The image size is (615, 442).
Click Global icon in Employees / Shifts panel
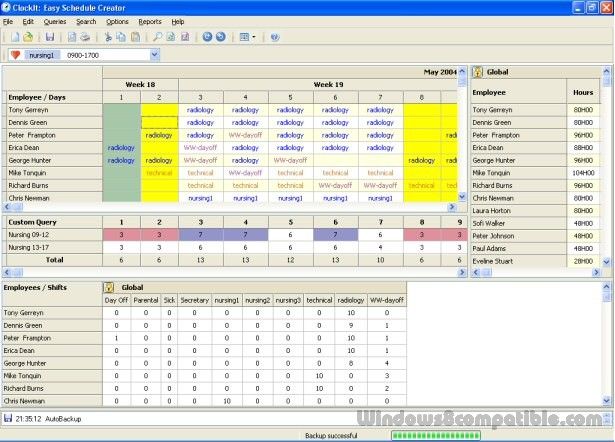(x=109, y=287)
